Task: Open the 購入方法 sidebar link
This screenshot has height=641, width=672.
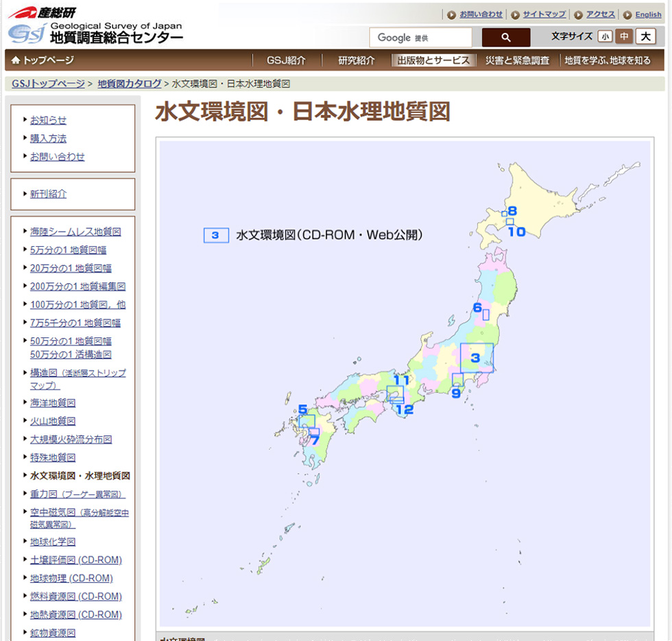Action: 48,138
